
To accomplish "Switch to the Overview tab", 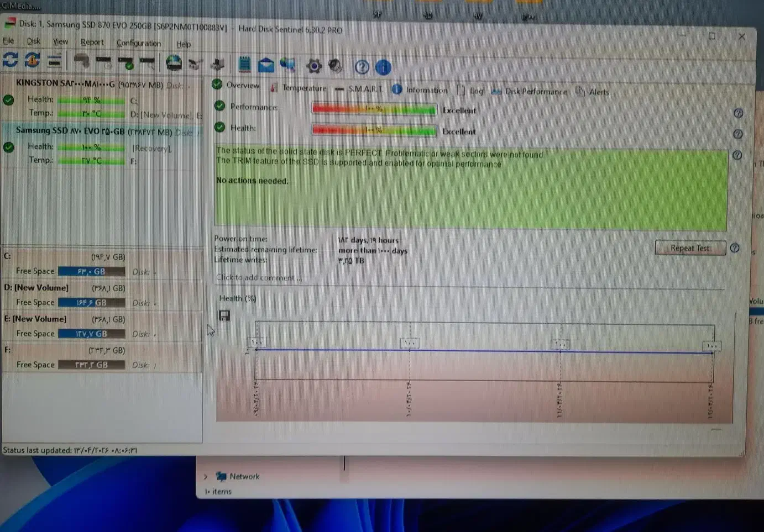I will click(x=236, y=85).
